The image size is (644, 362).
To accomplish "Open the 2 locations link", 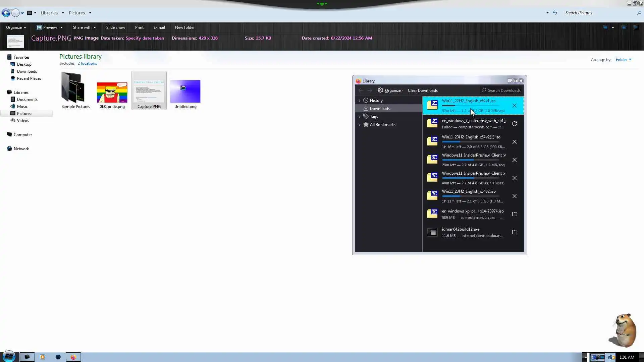I will click(x=87, y=63).
